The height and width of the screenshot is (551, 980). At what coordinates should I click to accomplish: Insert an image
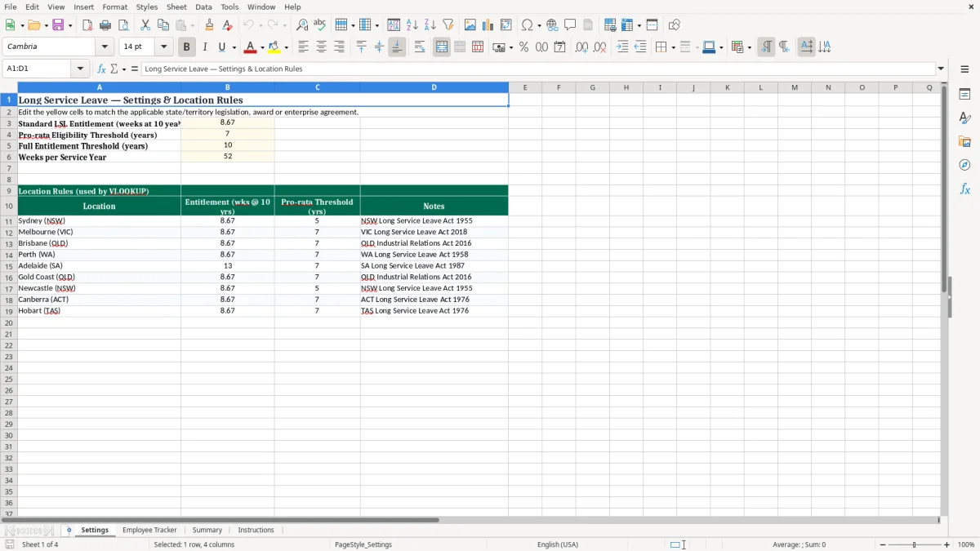point(470,25)
